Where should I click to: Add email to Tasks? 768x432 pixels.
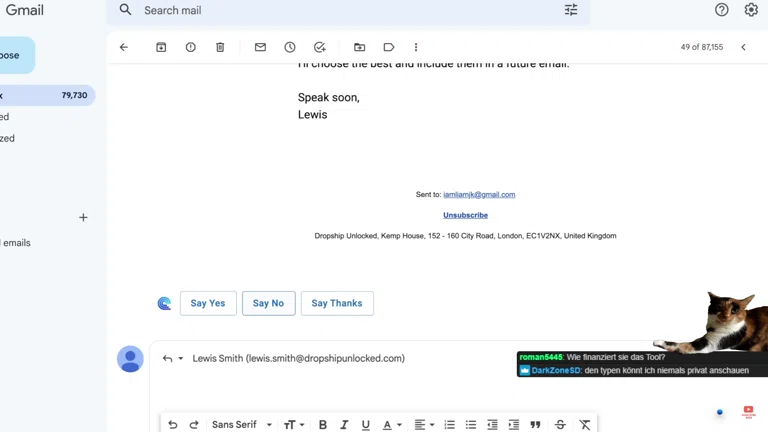coord(320,47)
